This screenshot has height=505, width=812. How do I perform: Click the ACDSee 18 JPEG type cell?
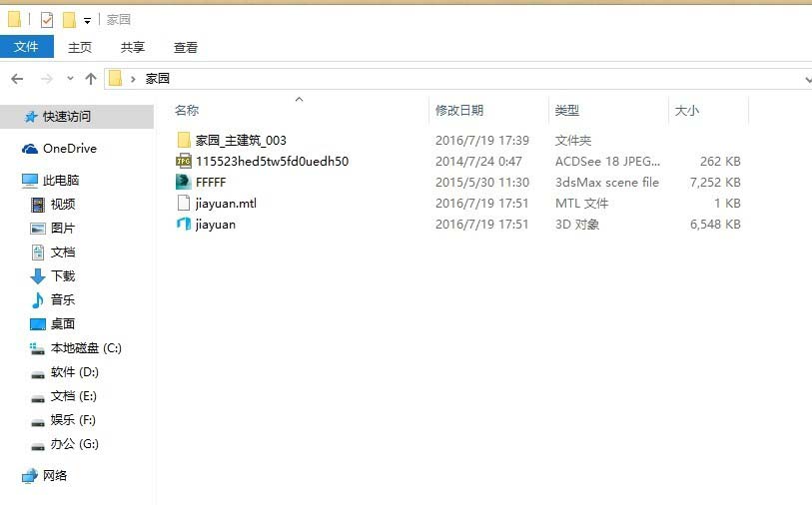(607, 162)
